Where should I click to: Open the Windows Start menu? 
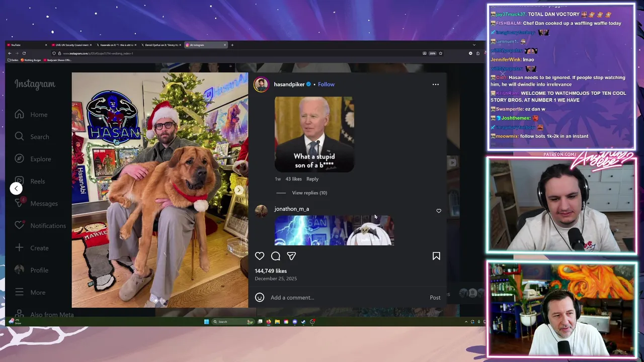(x=206, y=322)
